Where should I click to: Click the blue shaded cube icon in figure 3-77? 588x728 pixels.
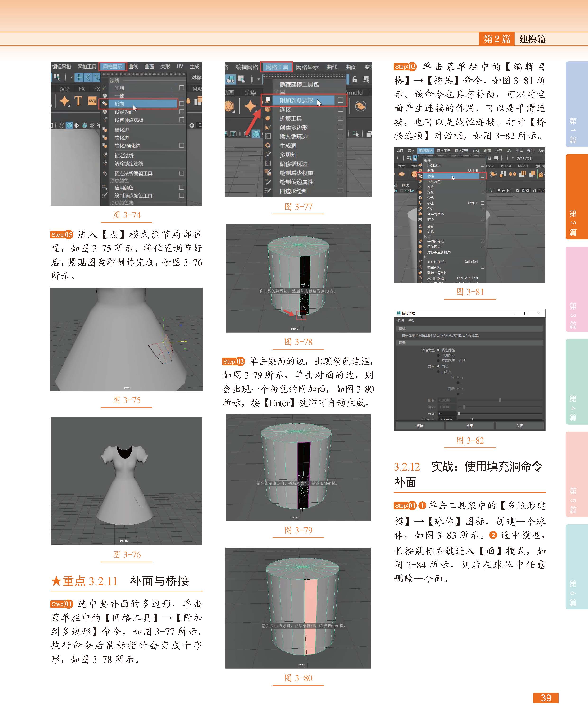click(256, 134)
